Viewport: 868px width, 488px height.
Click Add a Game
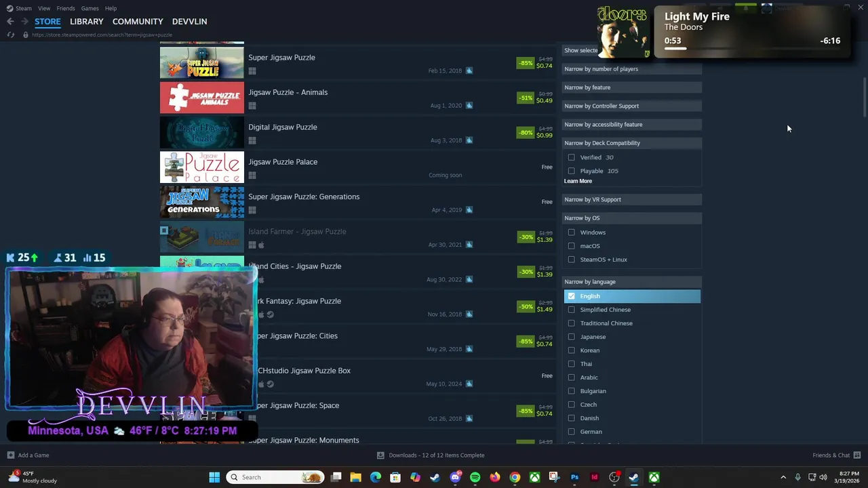(33, 455)
